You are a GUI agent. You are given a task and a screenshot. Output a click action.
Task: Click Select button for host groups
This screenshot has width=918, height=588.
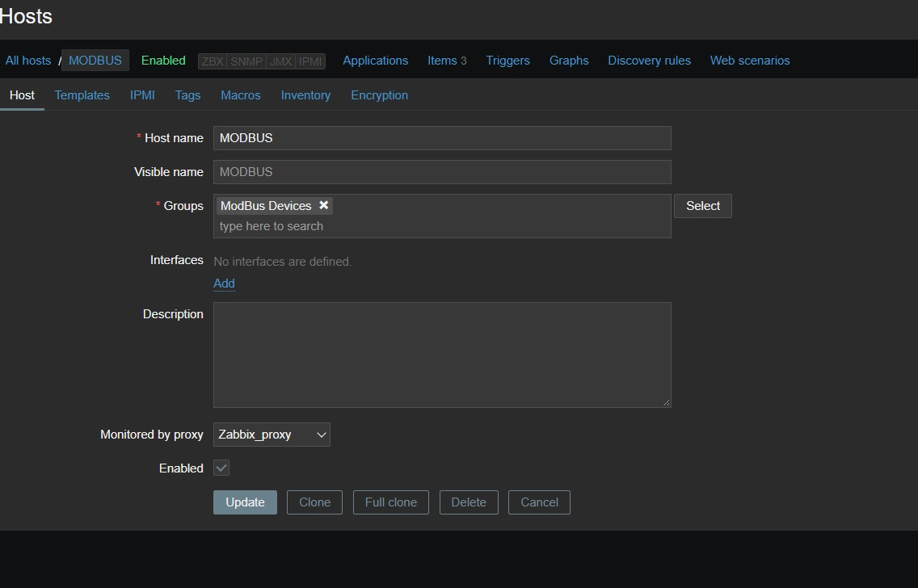(x=702, y=206)
